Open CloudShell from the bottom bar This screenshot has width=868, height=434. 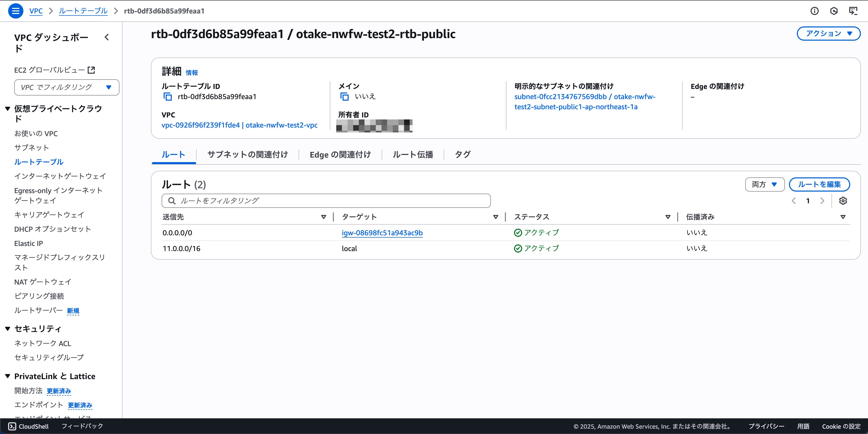tap(28, 426)
